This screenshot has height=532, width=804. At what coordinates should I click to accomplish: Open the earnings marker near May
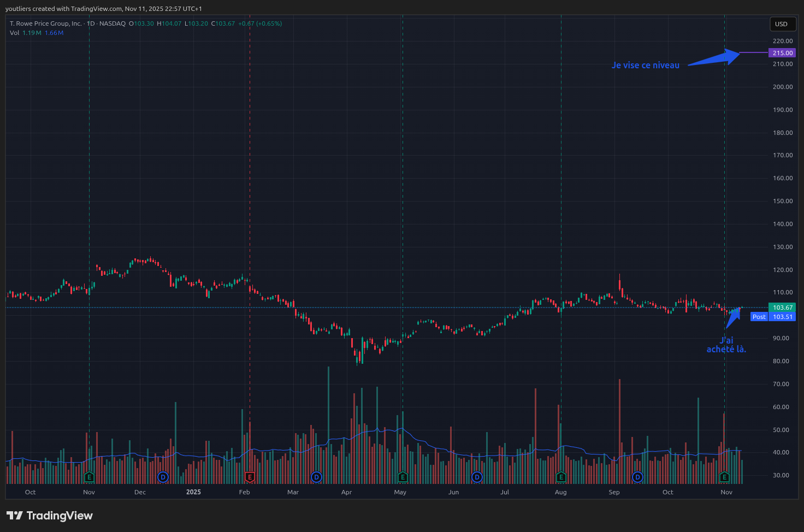click(403, 477)
